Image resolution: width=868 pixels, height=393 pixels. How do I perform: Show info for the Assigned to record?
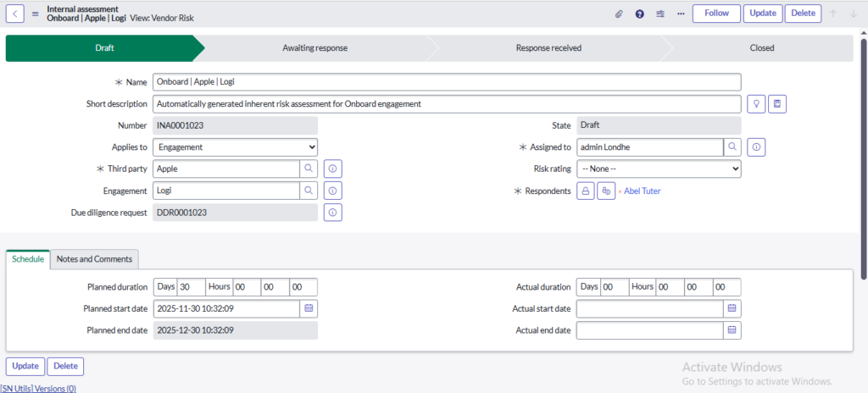click(757, 147)
